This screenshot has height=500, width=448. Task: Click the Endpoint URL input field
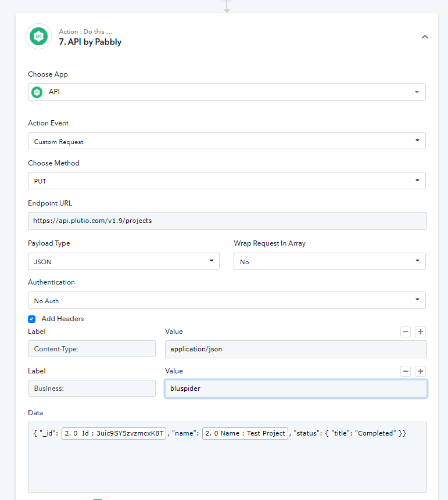(227, 221)
